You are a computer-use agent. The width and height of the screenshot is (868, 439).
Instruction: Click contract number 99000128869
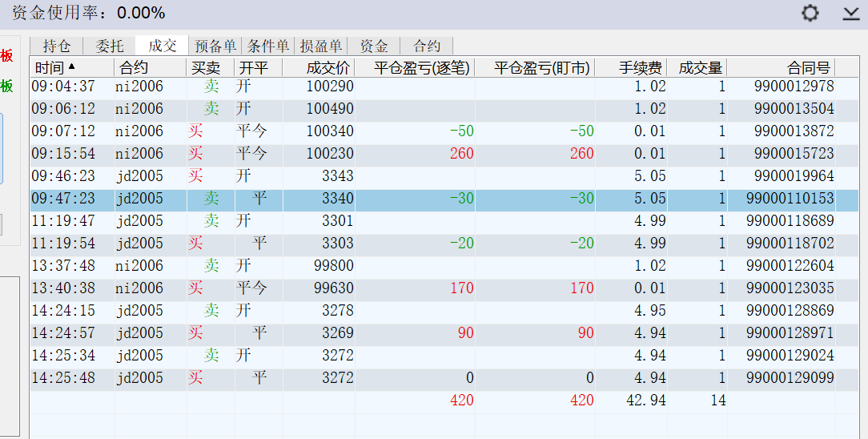pyautogui.click(x=790, y=311)
